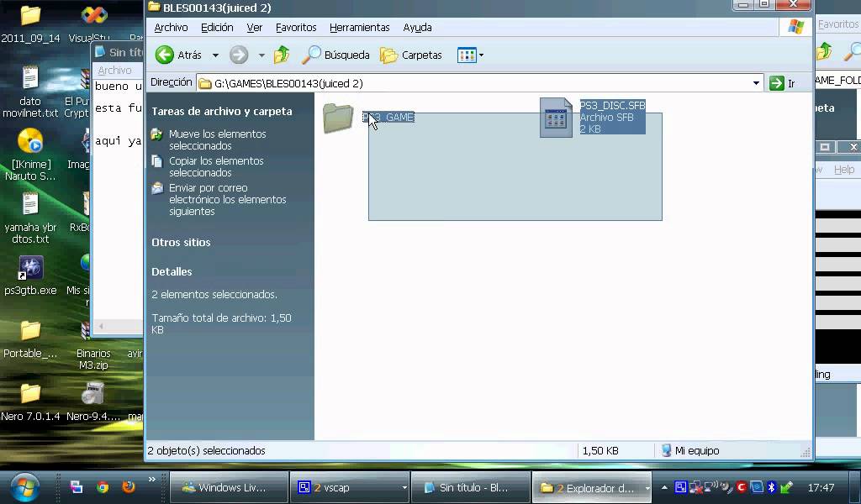Select the PS3_GAME folder icon
The image size is (861, 504).
(338, 118)
